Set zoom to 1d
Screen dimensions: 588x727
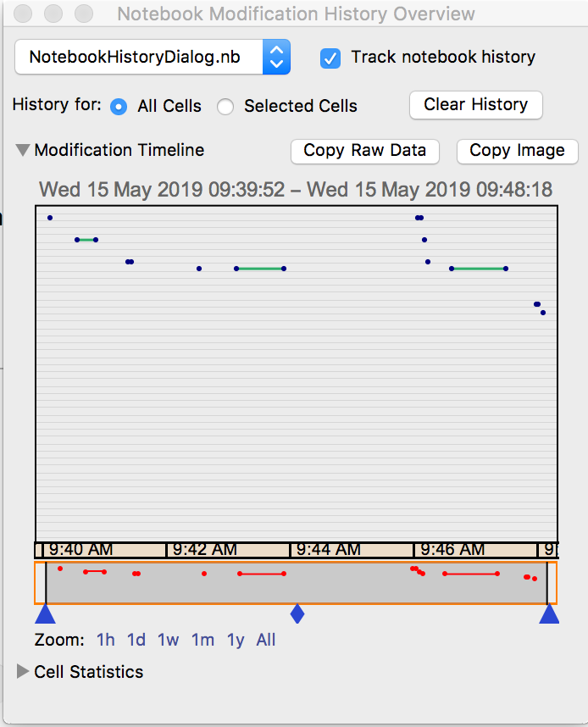pyautogui.click(x=136, y=640)
